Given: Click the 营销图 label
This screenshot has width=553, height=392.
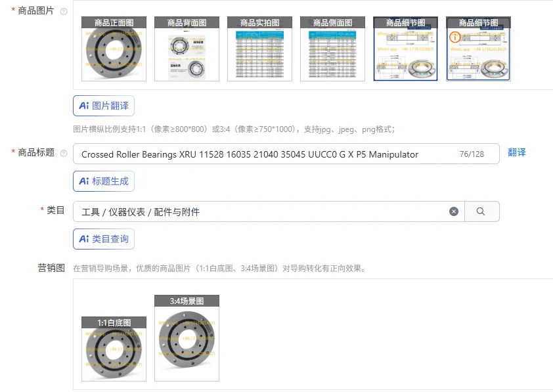Looking at the screenshot, I should pos(51,268).
